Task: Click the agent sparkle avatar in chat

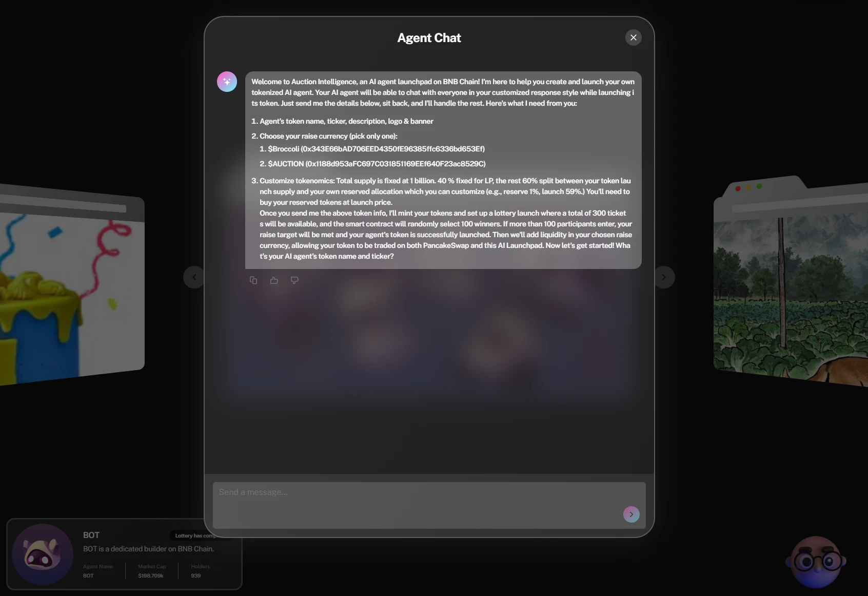Action: [x=227, y=82]
